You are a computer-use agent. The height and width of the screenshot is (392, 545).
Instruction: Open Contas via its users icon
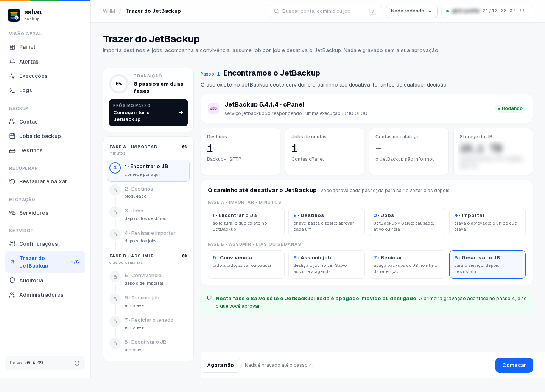click(x=12, y=122)
